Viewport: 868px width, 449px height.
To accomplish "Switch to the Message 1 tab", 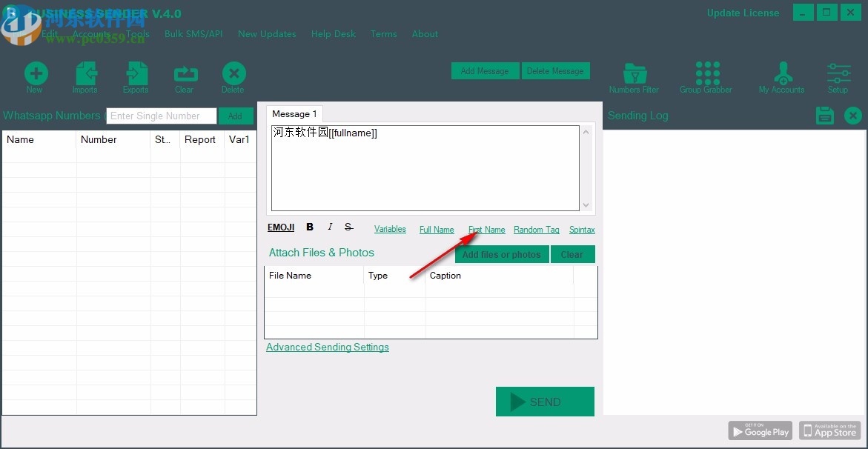I will [294, 114].
